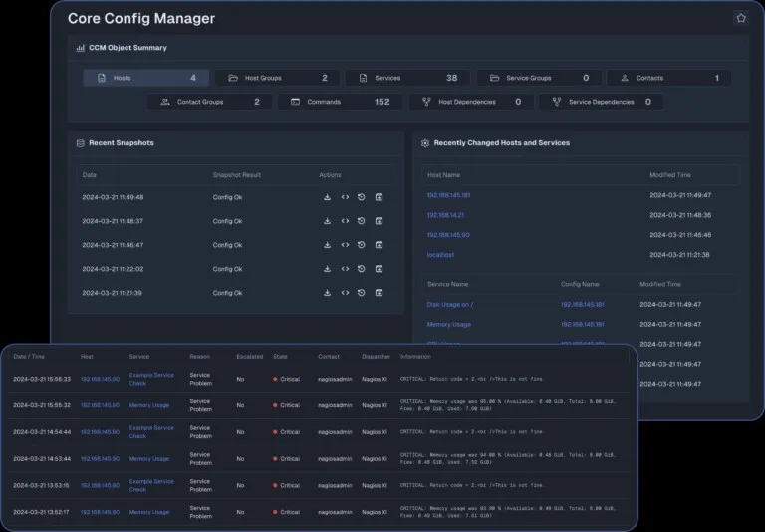The width and height of the screenshot is (765, 532).
Task: Open the Contact Groups summary tile
Action: pyautogui.click(x=210, y=102)
